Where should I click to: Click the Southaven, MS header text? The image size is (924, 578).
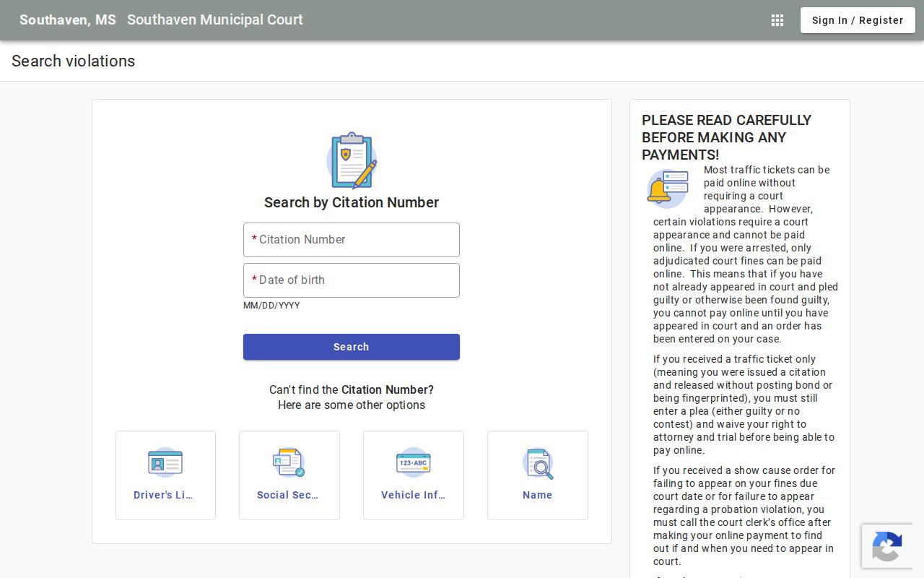pyautogui.click(x=68, y=20)
